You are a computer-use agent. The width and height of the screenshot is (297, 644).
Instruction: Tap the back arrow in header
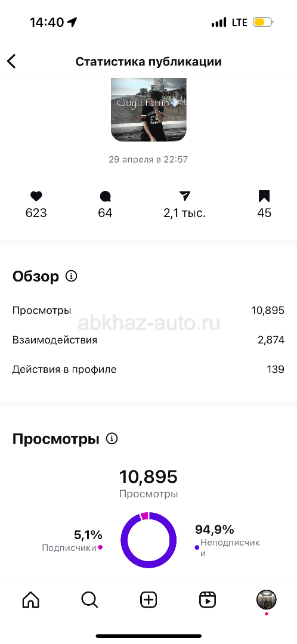click(11, 61)
